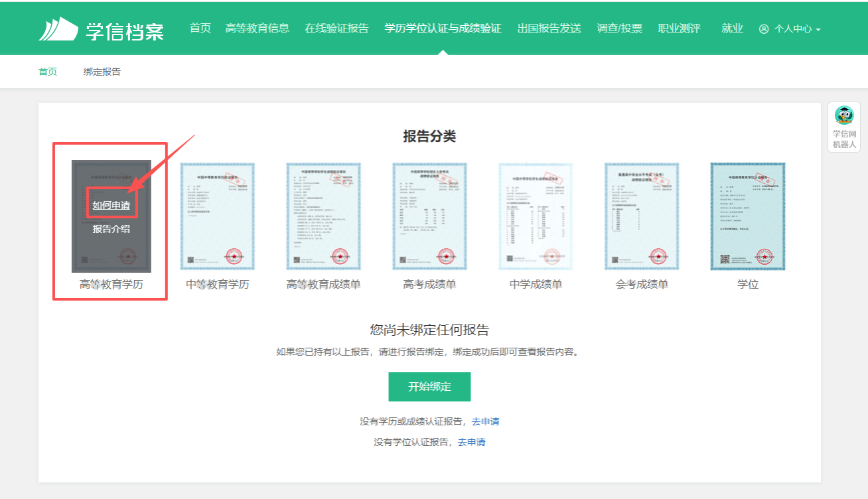Select 学历学位认证与成绩验证 navigation tab
Screen dimensions: 868x499
tap(443, 29)
